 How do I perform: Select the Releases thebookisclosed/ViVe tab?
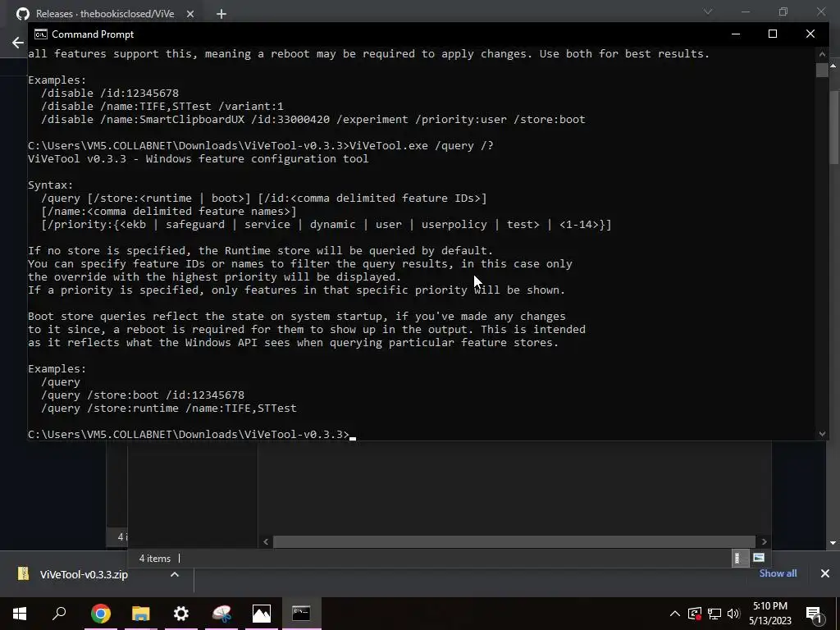pos(105,14)
